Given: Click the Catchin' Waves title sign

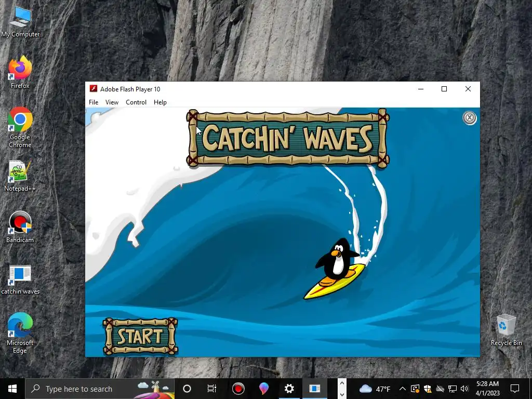Looking at the screenshot, I should [287, 138].
